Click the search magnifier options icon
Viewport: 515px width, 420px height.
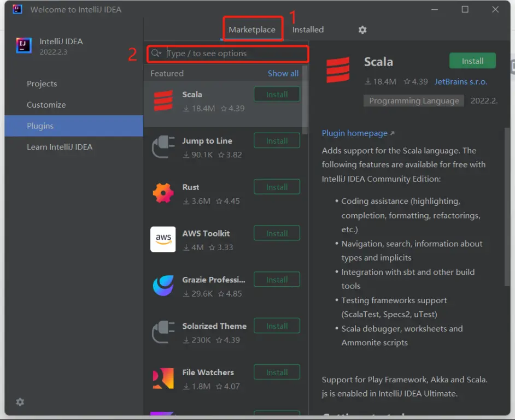156,53
